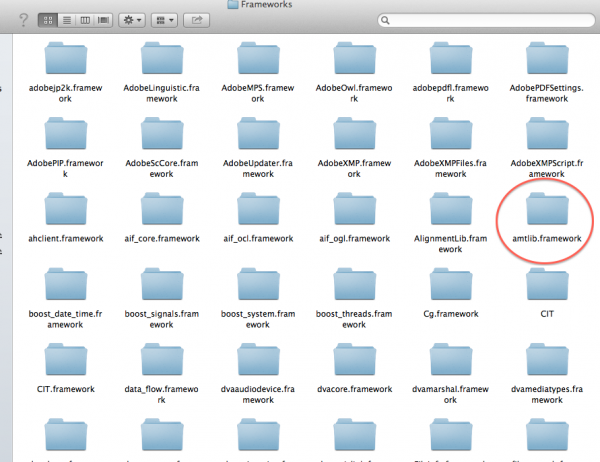Screen dimensions: 600x462
Task: Select the dvamarshal.framework folder
Action: pos(451,360)
